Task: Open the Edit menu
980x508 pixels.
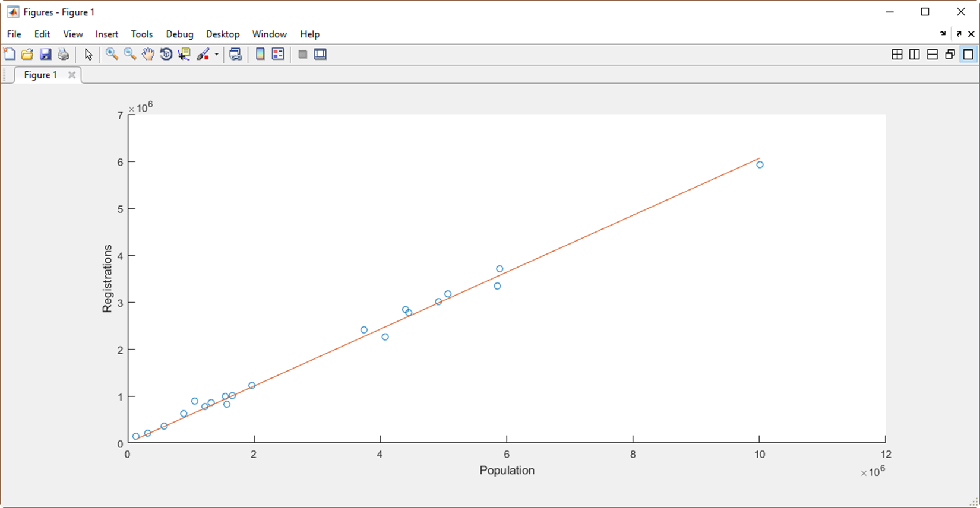Action: 42,34
